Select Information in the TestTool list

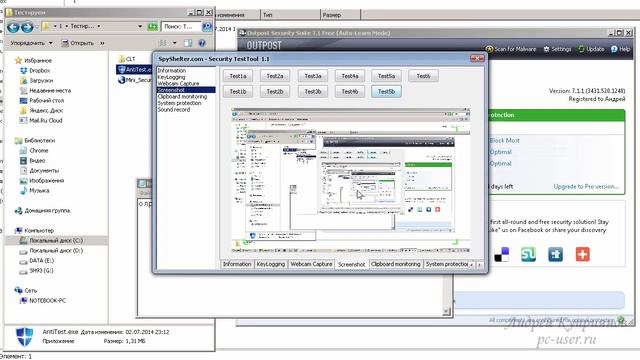click(x=172, y=71)
